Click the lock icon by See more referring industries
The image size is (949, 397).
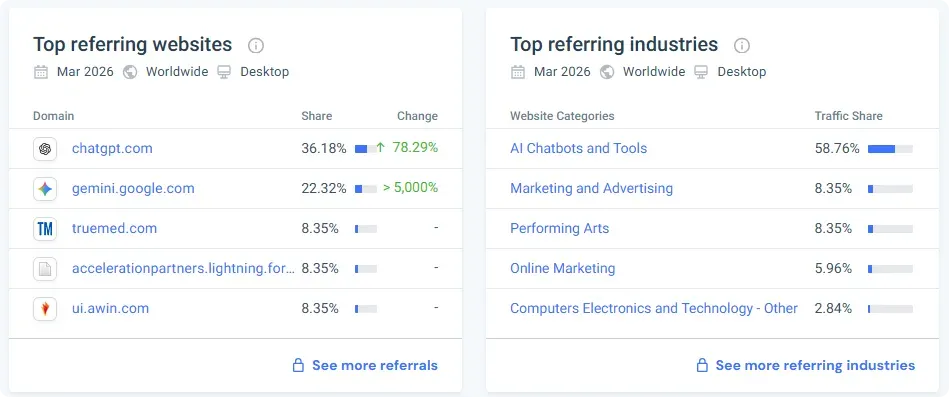tap(701, 365)
